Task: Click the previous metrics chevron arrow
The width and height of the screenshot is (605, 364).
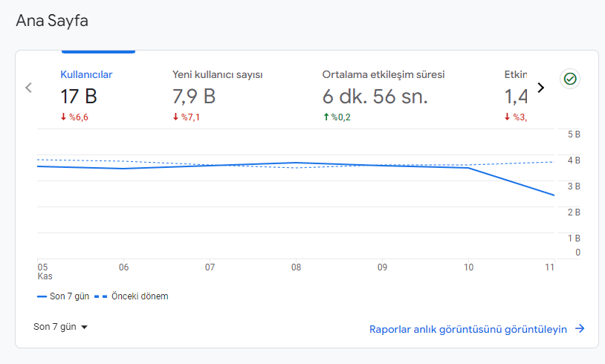Action: click(28, 88)
